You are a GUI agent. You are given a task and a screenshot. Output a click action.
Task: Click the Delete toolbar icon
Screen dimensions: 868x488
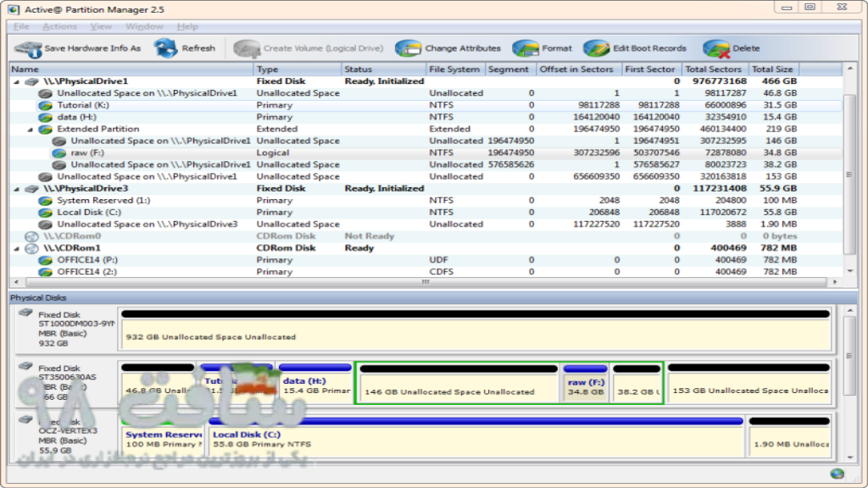pyautogui.click(x=716, y=48)
